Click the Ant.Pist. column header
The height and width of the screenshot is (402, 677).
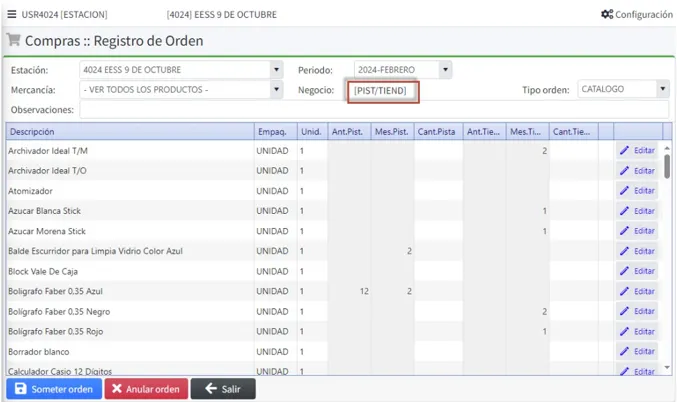coord(349,132)
